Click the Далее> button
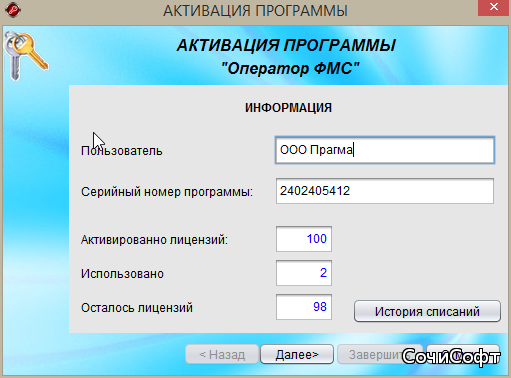 [x=297, y=354]
